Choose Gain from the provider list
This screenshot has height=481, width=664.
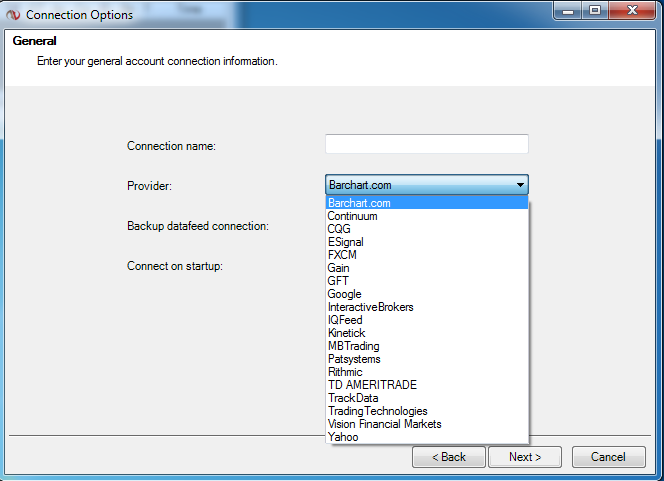click(x=339, y=268)
